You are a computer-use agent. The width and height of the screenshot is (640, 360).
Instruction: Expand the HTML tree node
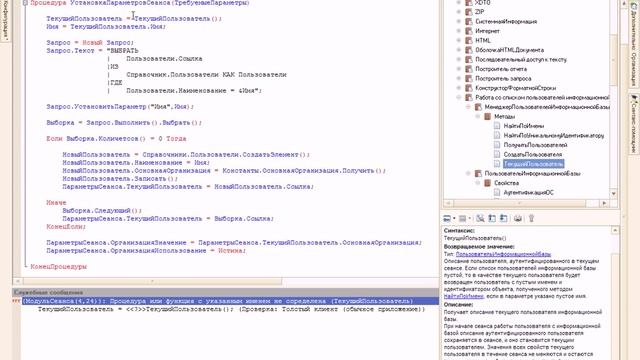(x=458, y=40)
